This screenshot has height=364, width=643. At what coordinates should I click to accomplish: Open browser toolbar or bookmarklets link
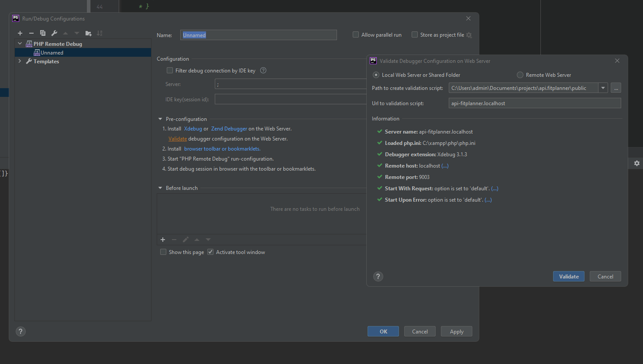pos(222,149)
